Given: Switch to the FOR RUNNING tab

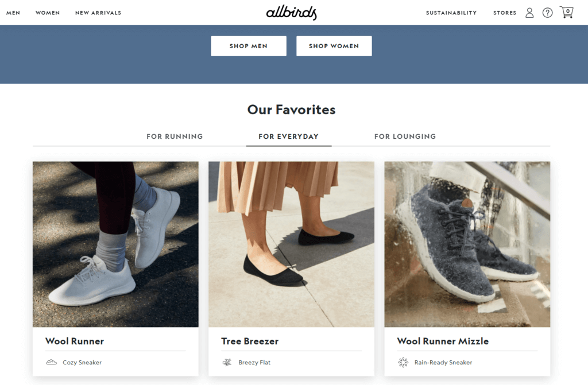Looking at the screenshot, I should (x=175, y=136).
